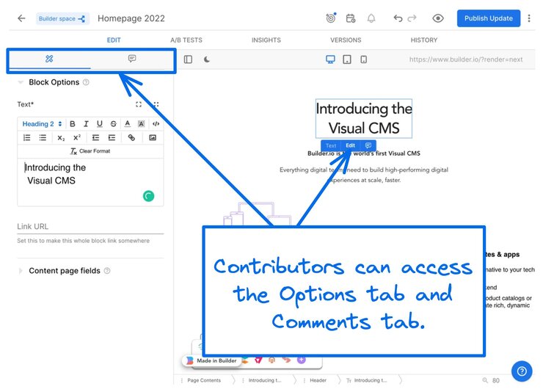Screen dimensions: 543x392
Task: Select mobile preview device
Action: pyautogui.click(x=364, y=59)
